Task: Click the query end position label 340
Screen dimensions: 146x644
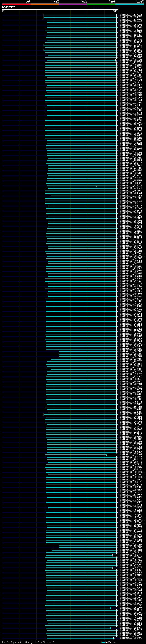Action: [115, 11]
